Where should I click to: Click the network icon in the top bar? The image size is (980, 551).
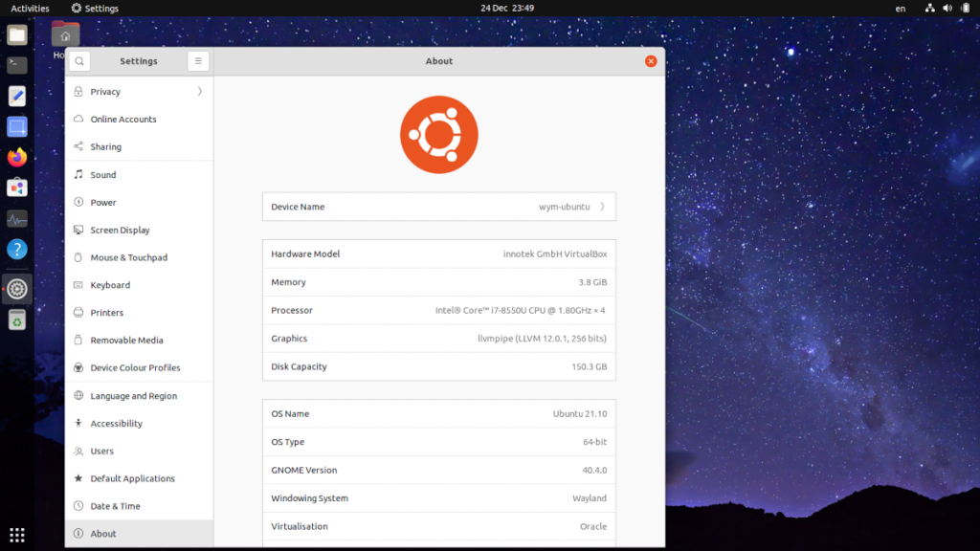[929, 9]
